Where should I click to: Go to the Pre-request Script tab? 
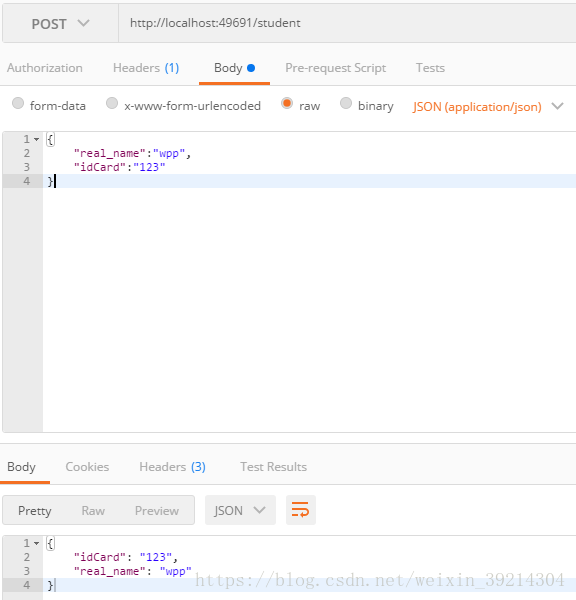coord(336,68)
